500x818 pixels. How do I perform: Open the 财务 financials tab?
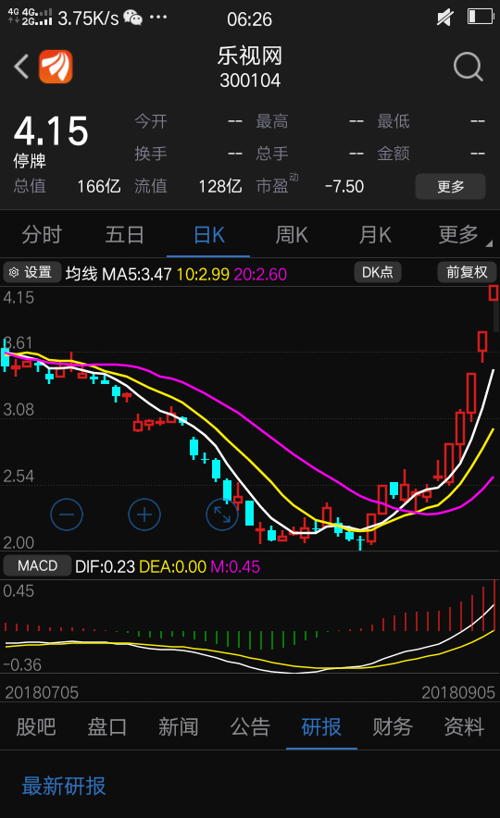pyautogui.click(x=392, y=727)
